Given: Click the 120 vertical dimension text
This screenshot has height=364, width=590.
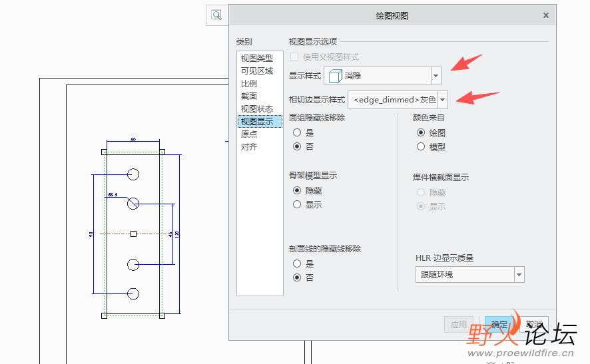Looking at the screenshot, I should [x=177, y=234].
